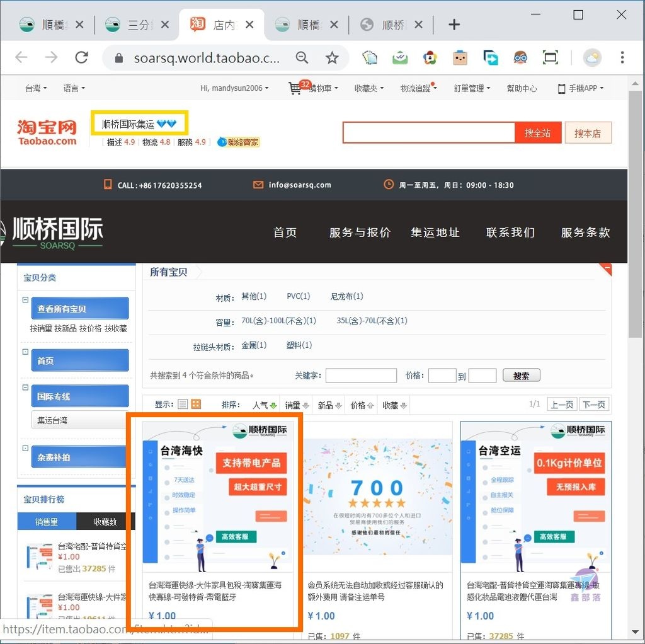The height and width of the screenshot is (644, 645).
Task: Click the shopping cart icon
Action: point(295,88)
